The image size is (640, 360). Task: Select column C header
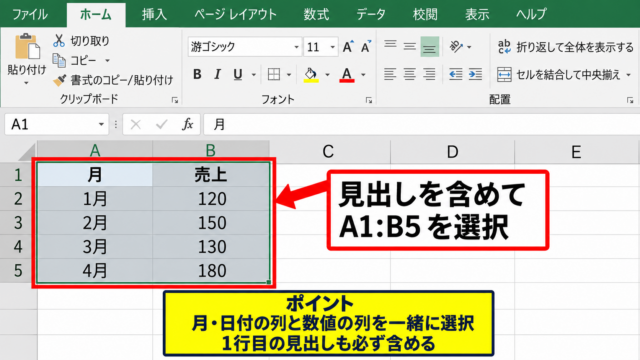tap(329, 151)
